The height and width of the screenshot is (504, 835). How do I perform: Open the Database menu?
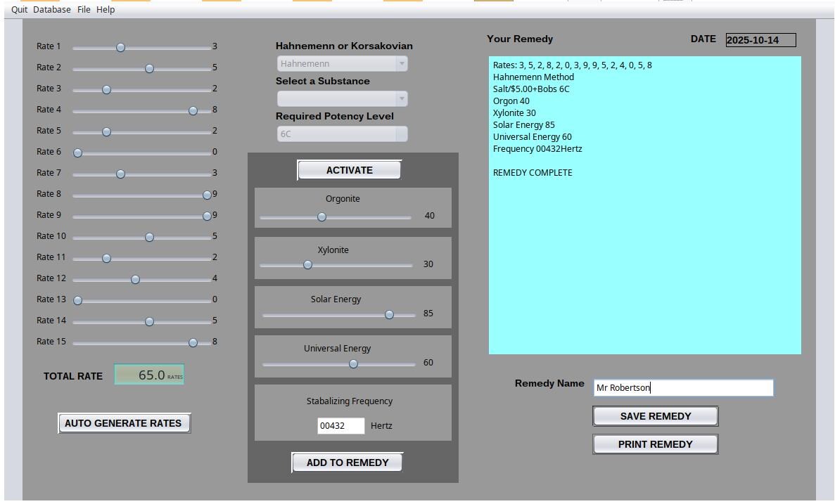coord(51,10)
